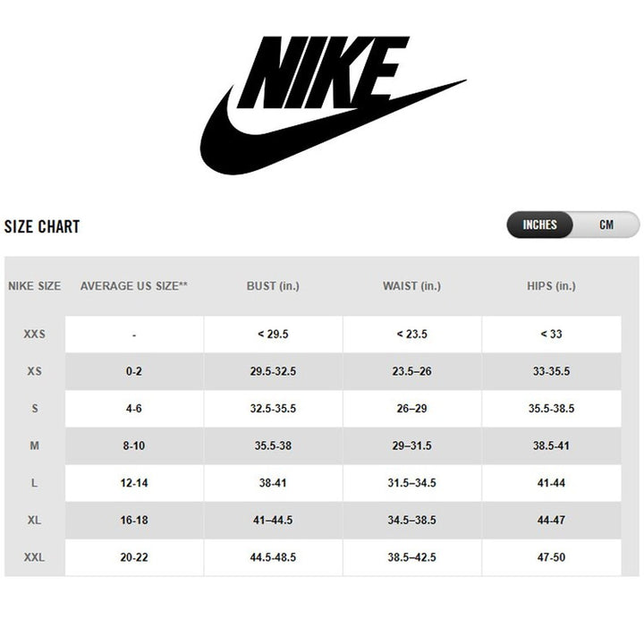
Task: Click the 8-10 average US size cell
Action: 134,445
